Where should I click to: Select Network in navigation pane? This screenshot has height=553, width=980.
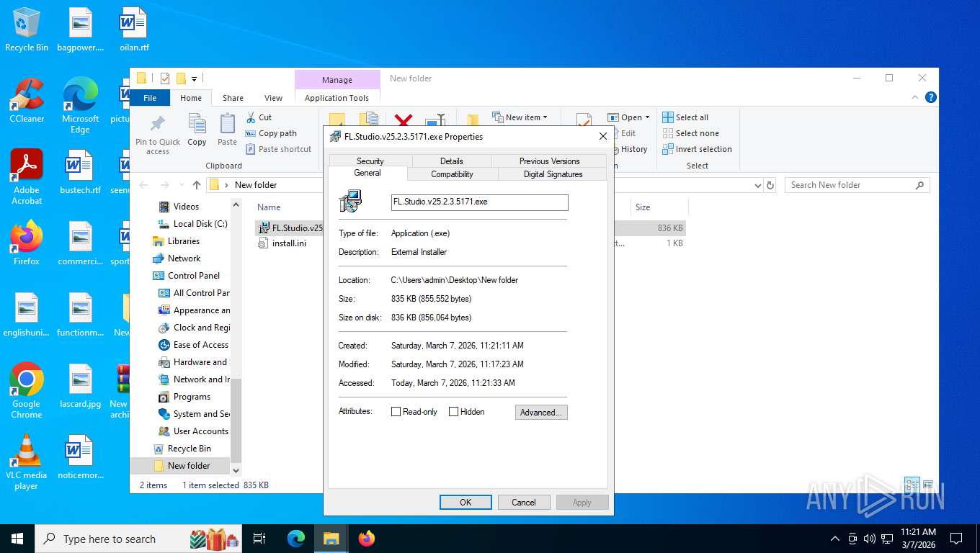(x=184, y=258)
